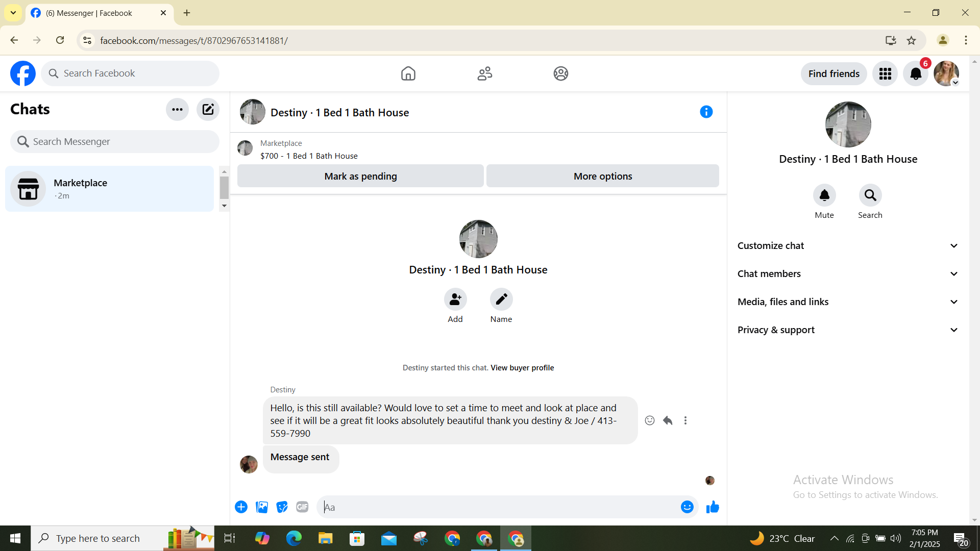
Task: Click the compose new message icon
Action: point(208,109)
